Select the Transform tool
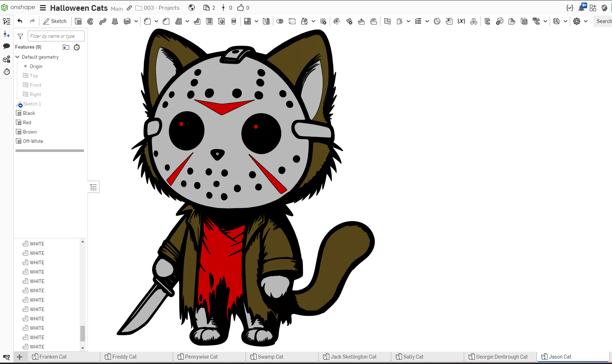612x364 pixels. [x=304, y=21]
